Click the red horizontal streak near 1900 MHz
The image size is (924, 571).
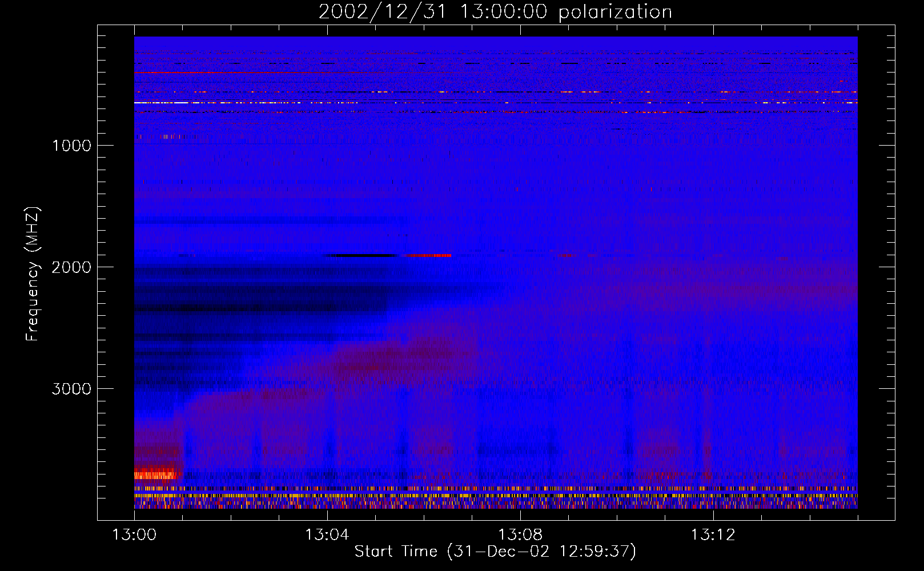coord(427,256)
